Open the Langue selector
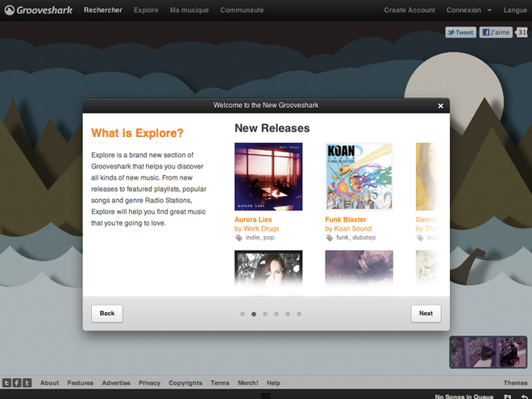This screenshot has width=532, height=399. pyautogui.click(x=515, y=10)
